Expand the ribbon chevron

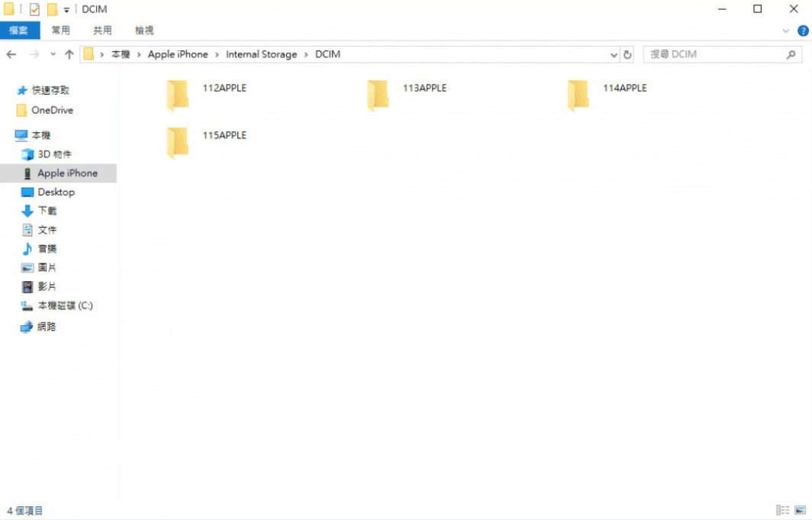[x=786, y=31]
